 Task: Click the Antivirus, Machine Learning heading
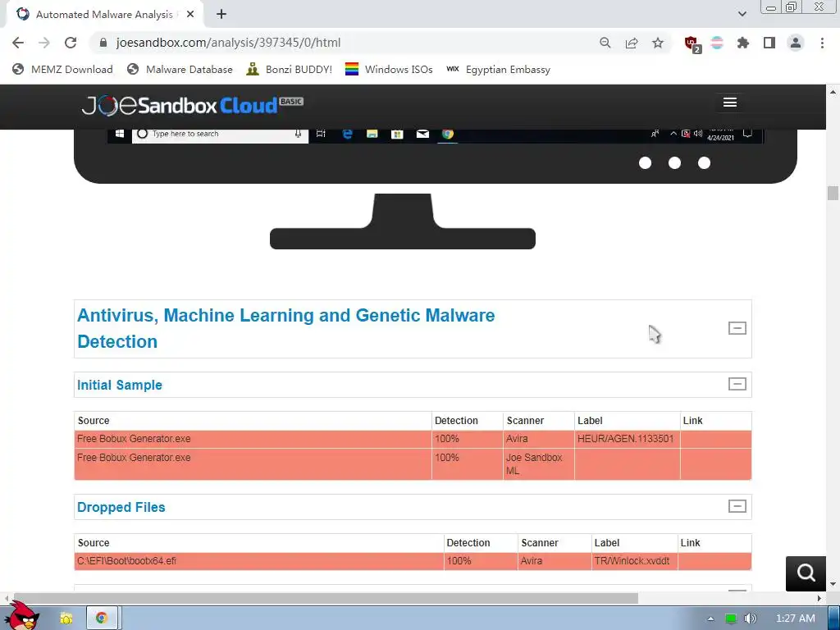click(x=286, y=328)
